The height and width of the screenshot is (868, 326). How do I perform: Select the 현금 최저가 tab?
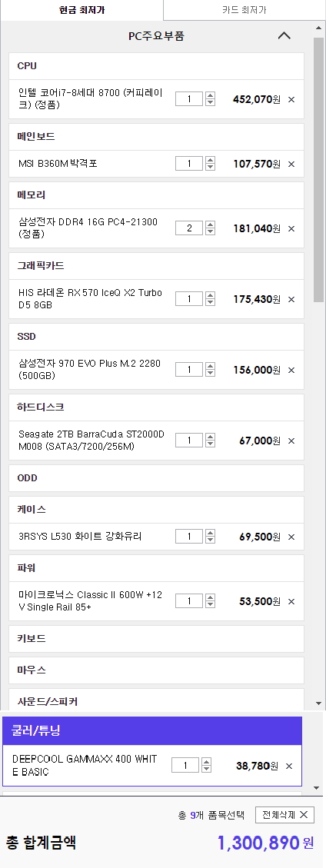pyautogui.click(x=82, y=10)
